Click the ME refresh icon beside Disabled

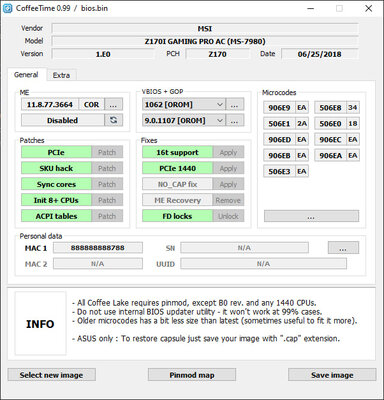tap(113, 120)
